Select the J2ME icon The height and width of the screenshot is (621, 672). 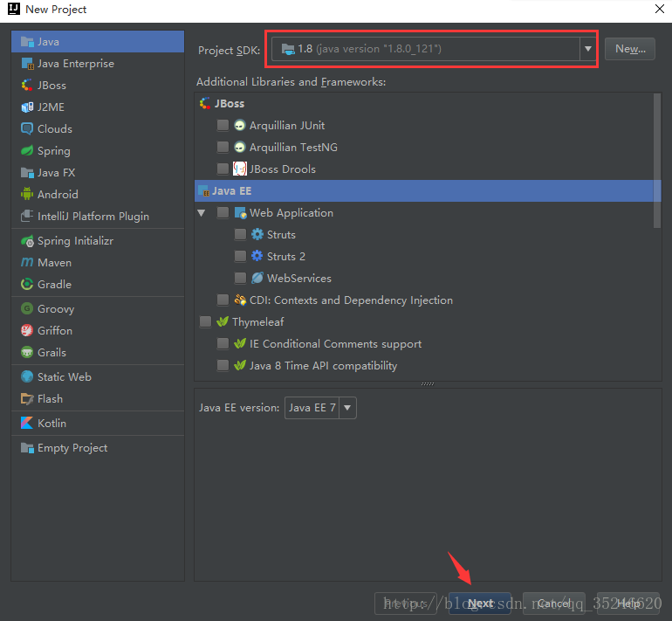[27, 107]
